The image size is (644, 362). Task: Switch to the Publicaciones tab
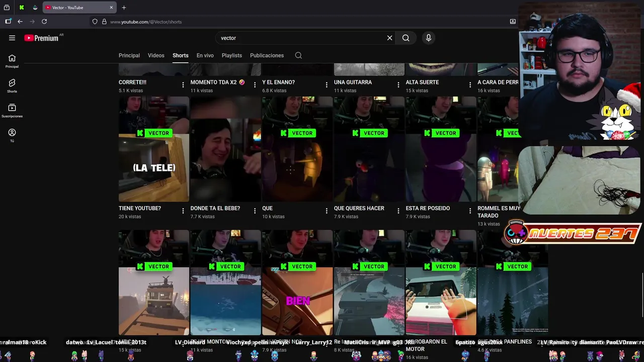(267, 55)
